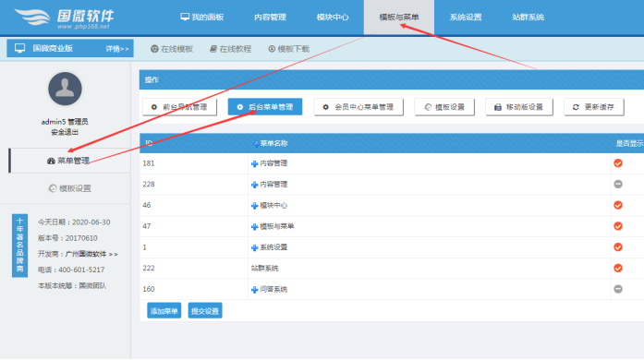Click the 更新缓存 refresh button
Image resolution: width=644 pixels, height=360 pixels.
click(593, 107)
